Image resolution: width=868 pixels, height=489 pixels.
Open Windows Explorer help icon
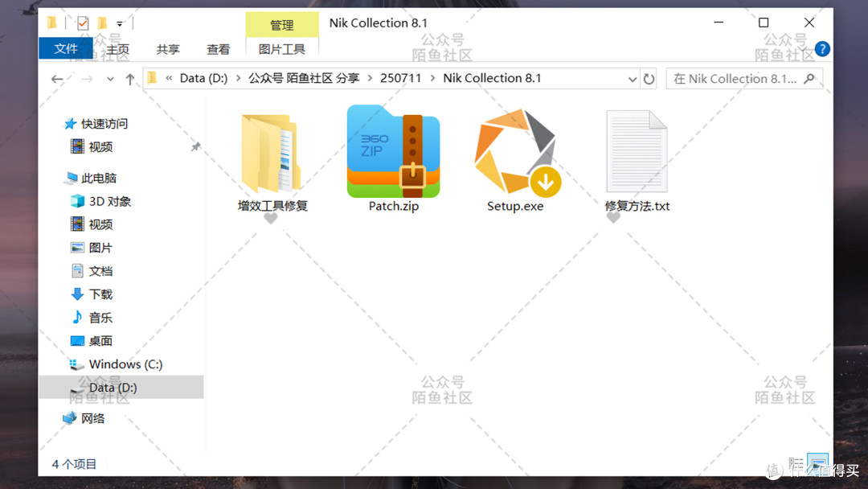point(822,49)
